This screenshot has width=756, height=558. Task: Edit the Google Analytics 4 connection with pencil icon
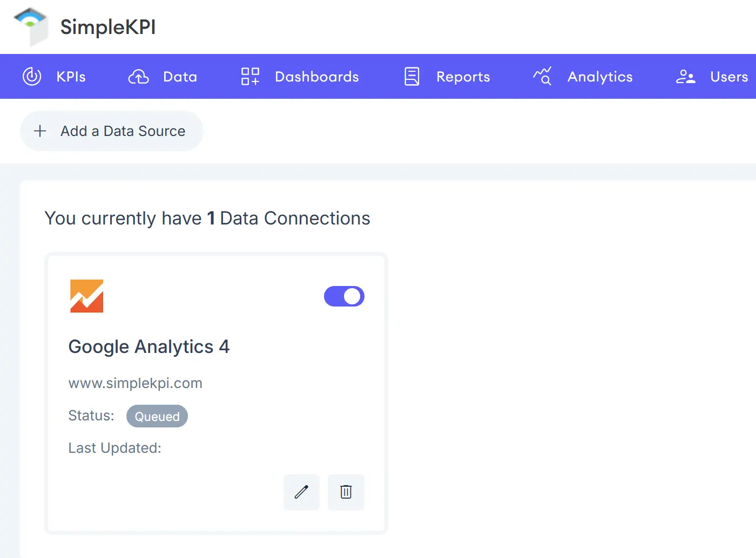[301, 492]
